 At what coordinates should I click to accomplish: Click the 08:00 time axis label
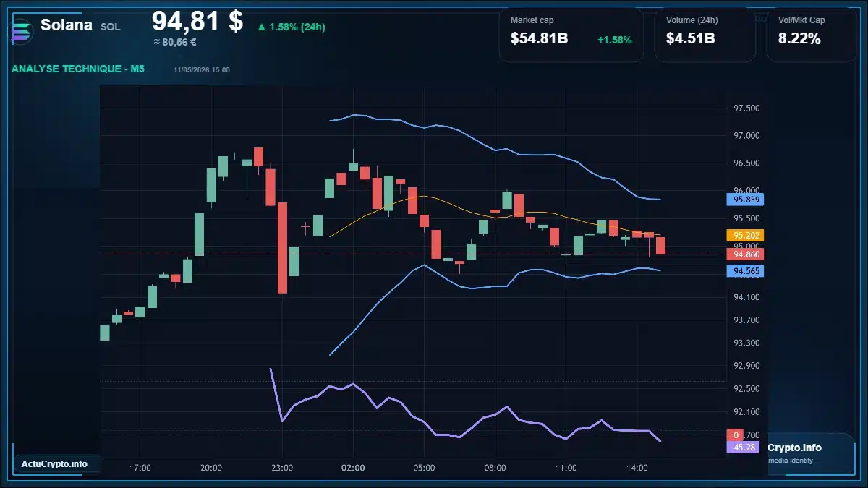pos(495,468)
